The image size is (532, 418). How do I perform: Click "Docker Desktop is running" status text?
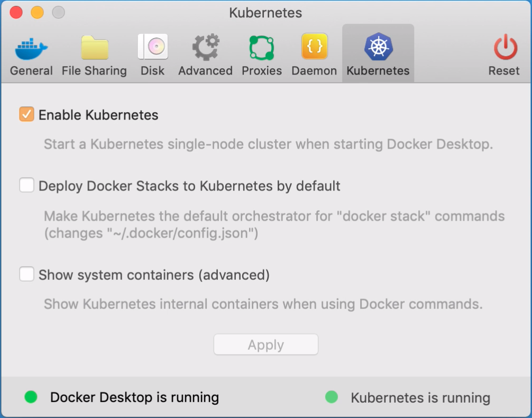[x=134, y=397]
